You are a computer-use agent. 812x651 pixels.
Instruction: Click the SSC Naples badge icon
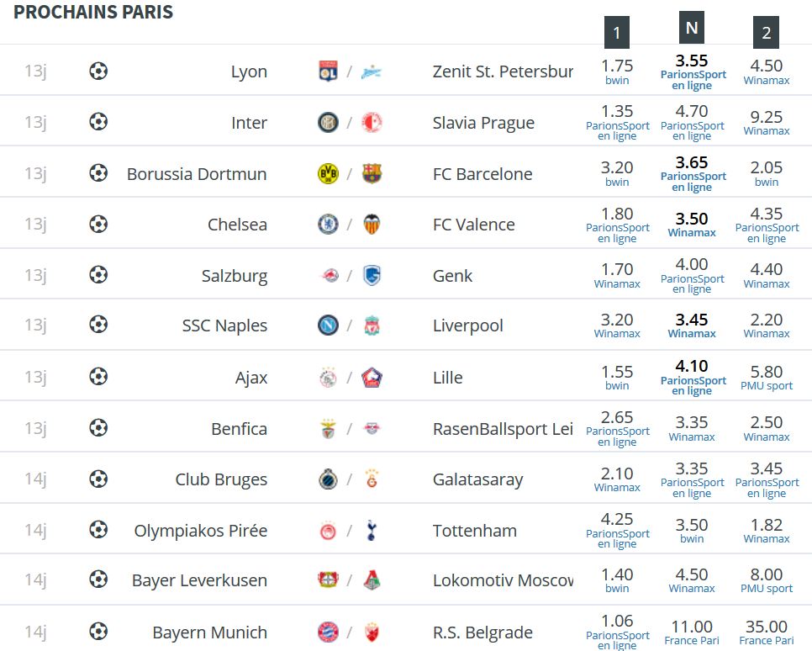click(x=328, y=325)
